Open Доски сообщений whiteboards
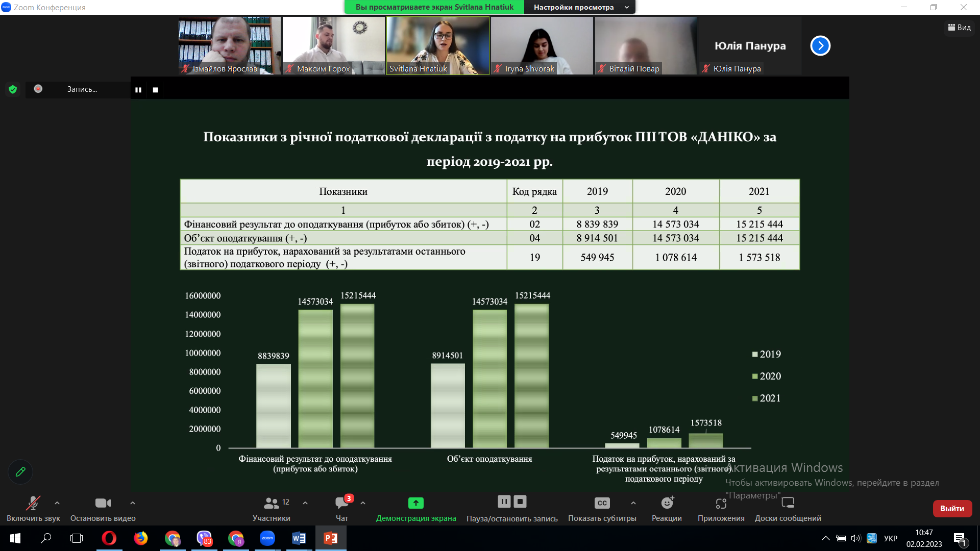 [x=788, y=508]
